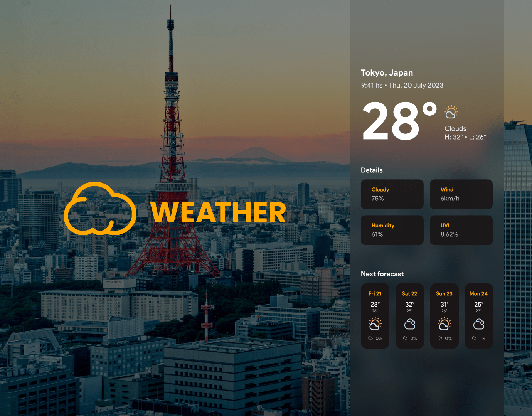Click the 23° low in Mon 24 card
This screenshot has width=532, height=416.
[x=478, y=311]
